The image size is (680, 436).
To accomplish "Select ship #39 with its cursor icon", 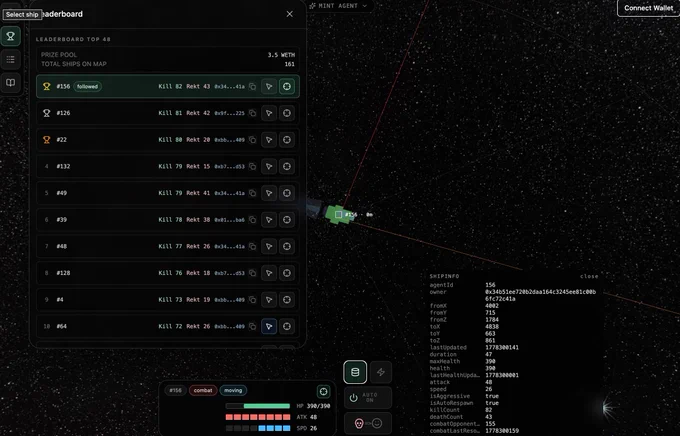I will coord(269,220).
